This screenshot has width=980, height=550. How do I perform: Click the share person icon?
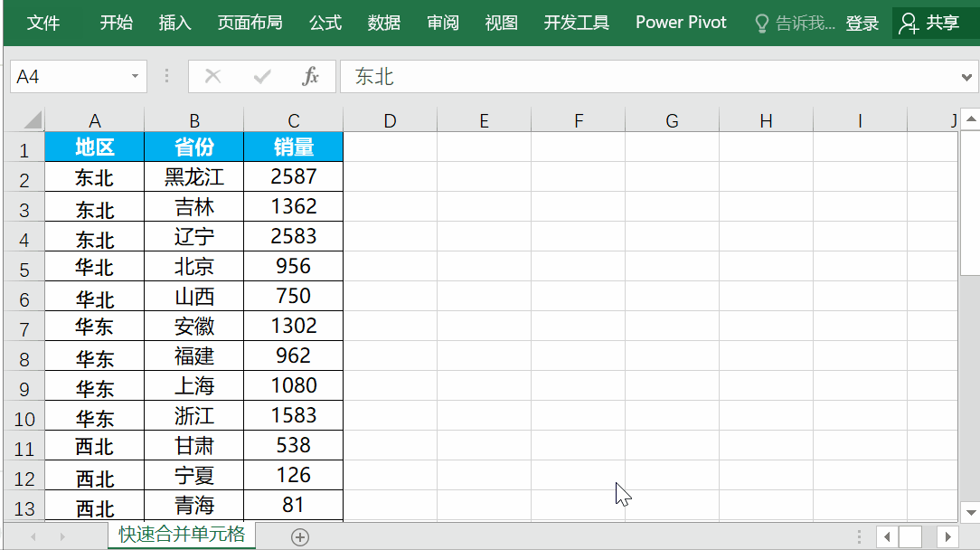[908, 24]
